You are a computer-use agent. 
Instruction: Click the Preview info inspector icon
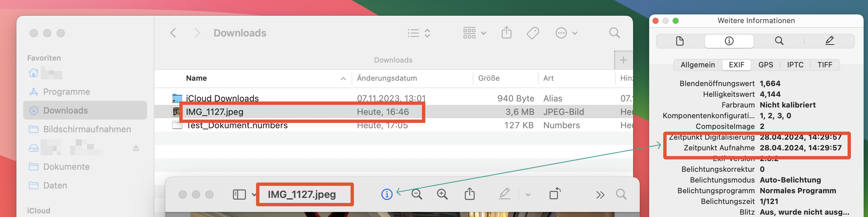[x=386, y=195]
